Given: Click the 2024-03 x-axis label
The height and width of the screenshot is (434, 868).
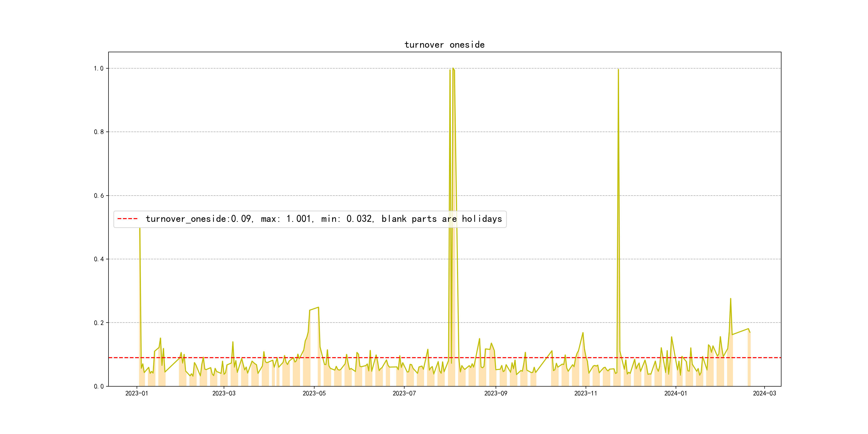Looking at the screenshot, I should [x=764, y=393].
